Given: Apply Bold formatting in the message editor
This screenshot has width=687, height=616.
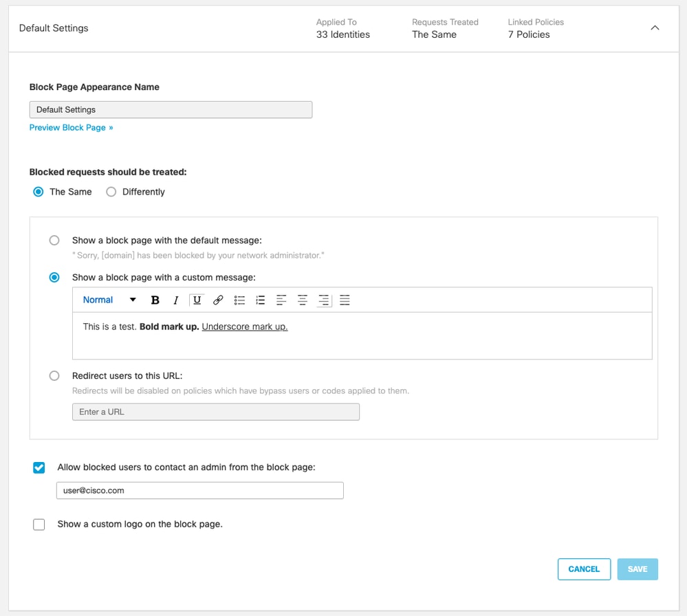Looking at the screenshot, I should 155,300.
